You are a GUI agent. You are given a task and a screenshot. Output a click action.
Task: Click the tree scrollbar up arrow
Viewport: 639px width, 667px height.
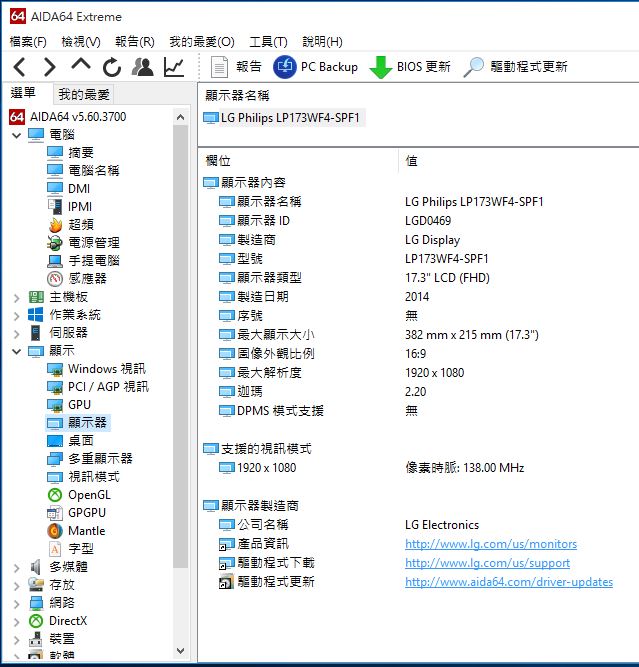[180, 117]
